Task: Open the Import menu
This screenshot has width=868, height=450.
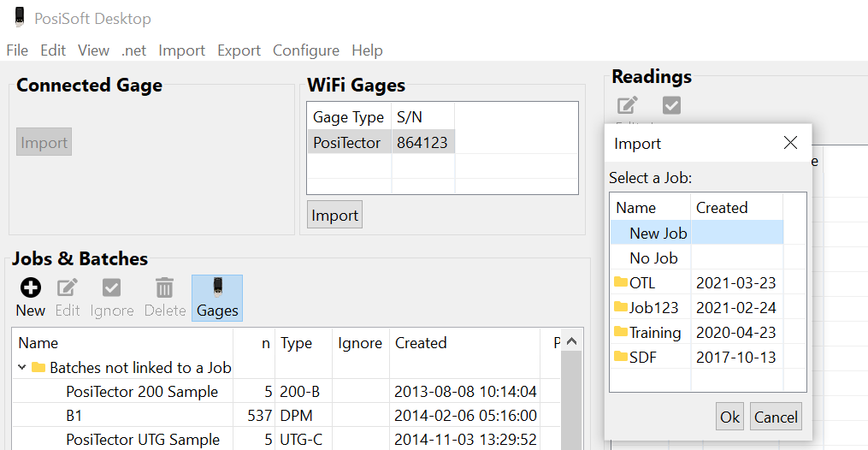Action: [181, 50]
